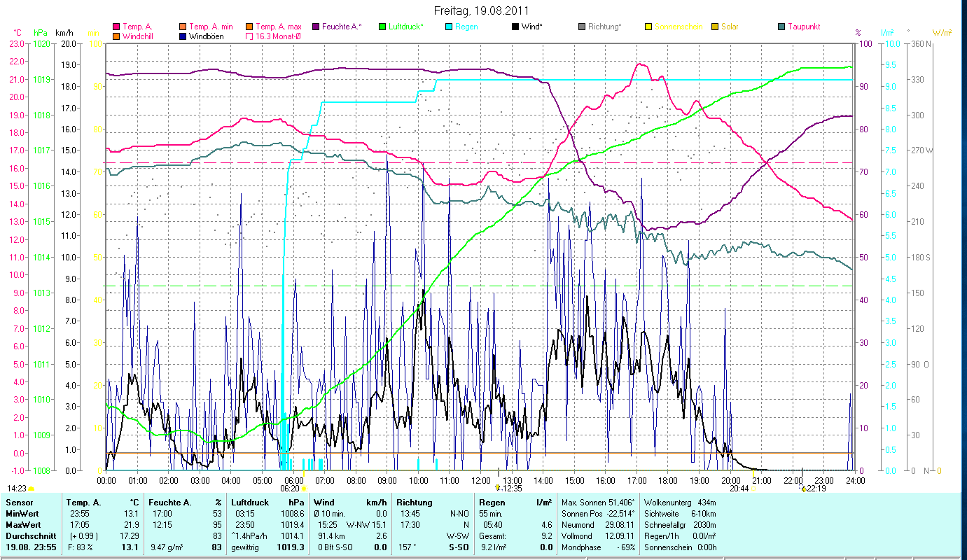Click the gray Richtung legend square
The image size is (967, 560).
pyautogui.click(x=582, y=27)
